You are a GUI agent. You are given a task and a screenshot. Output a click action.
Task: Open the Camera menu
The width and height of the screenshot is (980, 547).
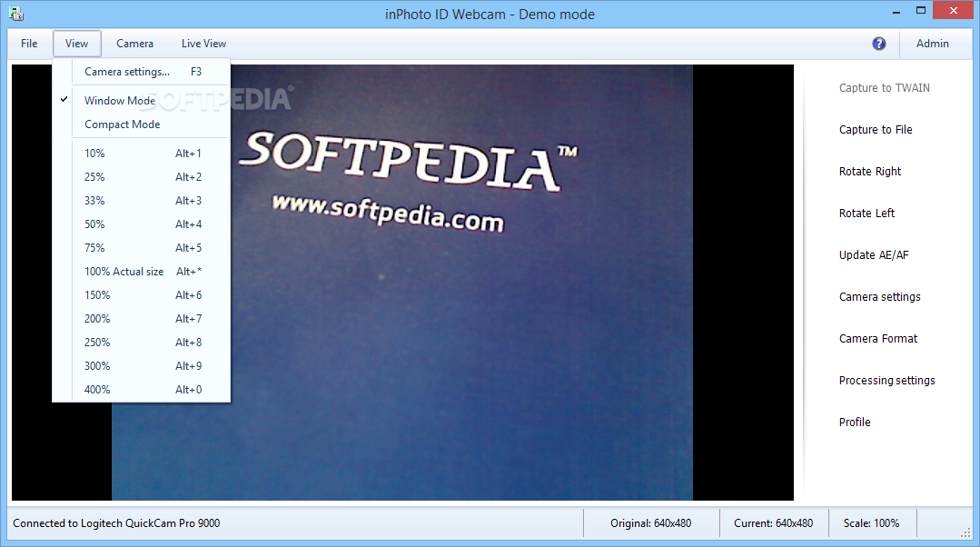point(134,43)
